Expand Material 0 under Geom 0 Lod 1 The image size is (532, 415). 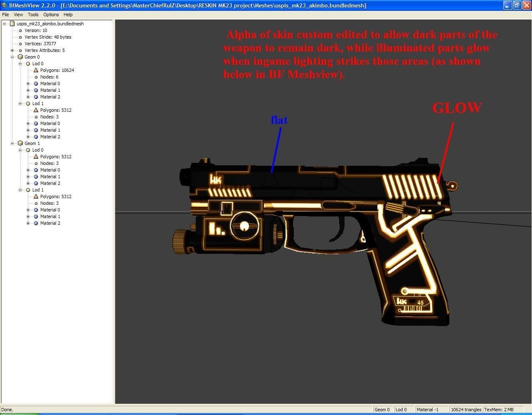(28, 123)
